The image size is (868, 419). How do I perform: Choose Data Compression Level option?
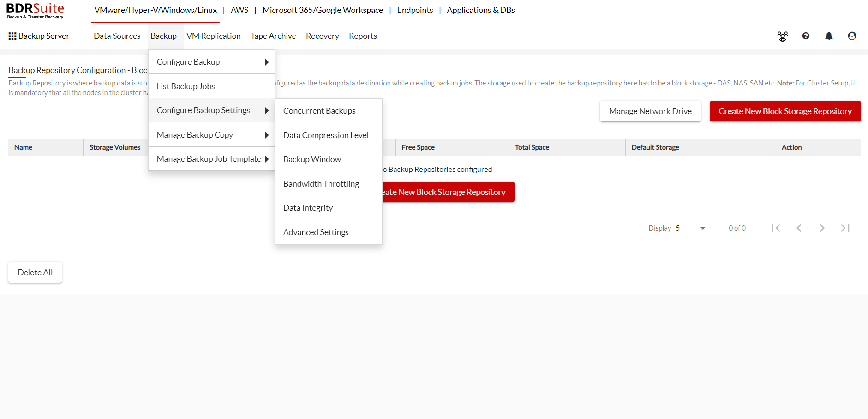329,135
